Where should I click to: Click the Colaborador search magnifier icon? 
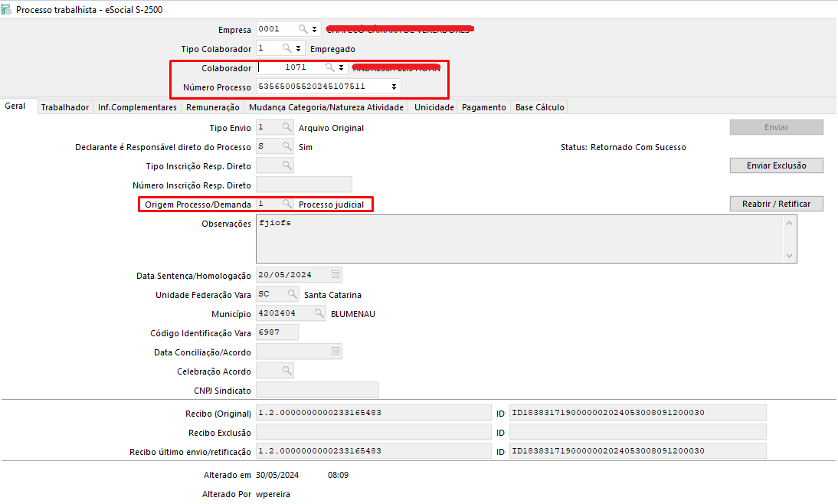coord(329,67)
